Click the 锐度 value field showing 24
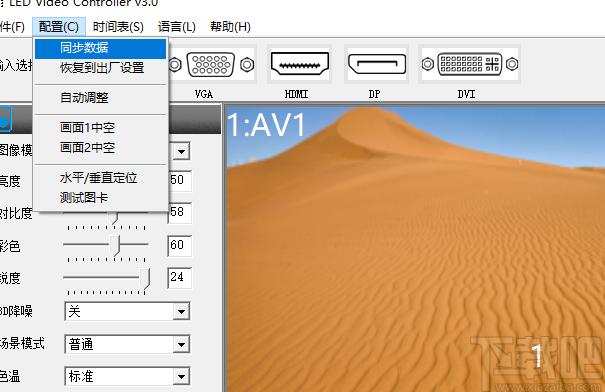Image resolution: width=605 pixels, height=392 pixels. click(x=180, y=277)
